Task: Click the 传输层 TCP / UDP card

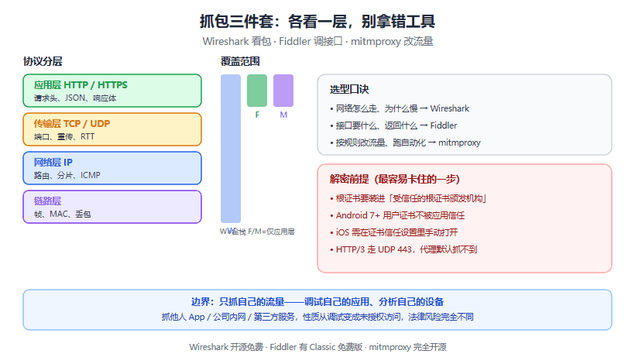Action: click(x=112, y=129)
